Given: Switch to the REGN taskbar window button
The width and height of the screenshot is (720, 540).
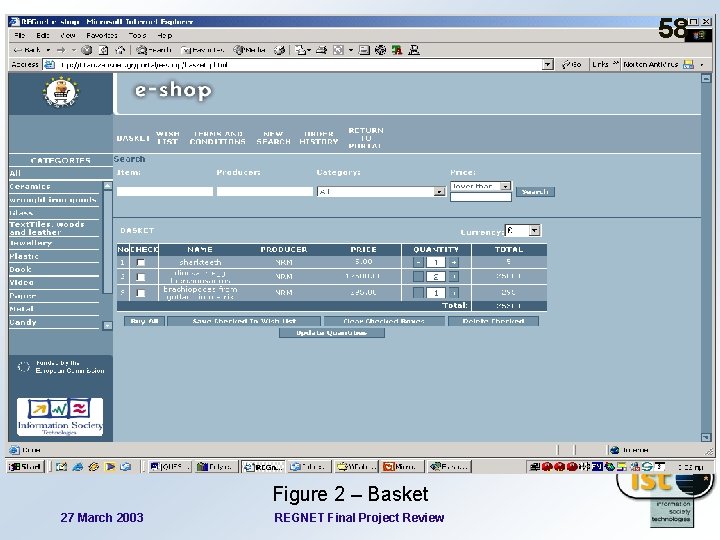Looking at the screenshot, I should coord(263,467).
